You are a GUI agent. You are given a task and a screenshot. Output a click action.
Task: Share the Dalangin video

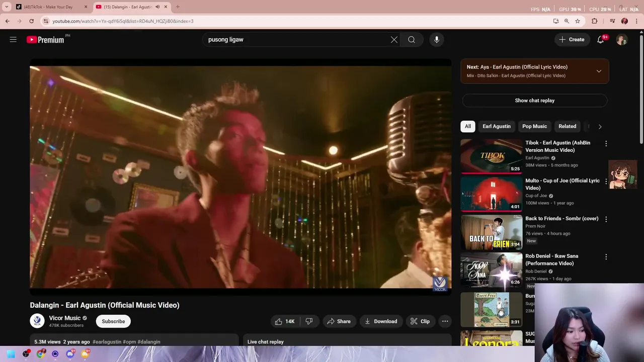tap(339, 321)
